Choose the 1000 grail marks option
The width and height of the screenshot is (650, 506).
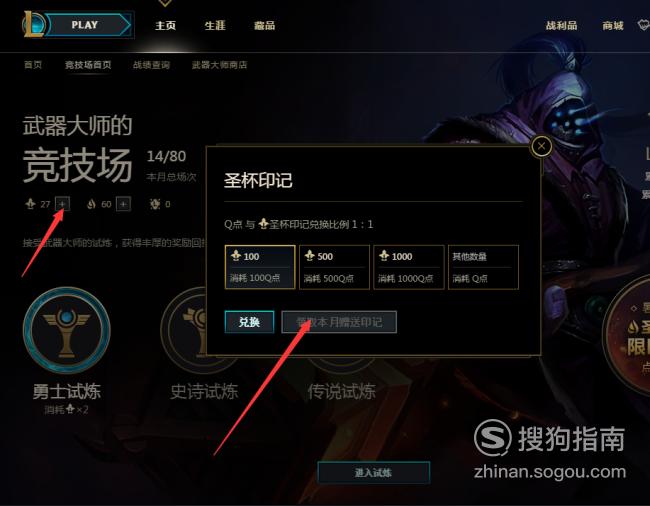pos(409,267)
